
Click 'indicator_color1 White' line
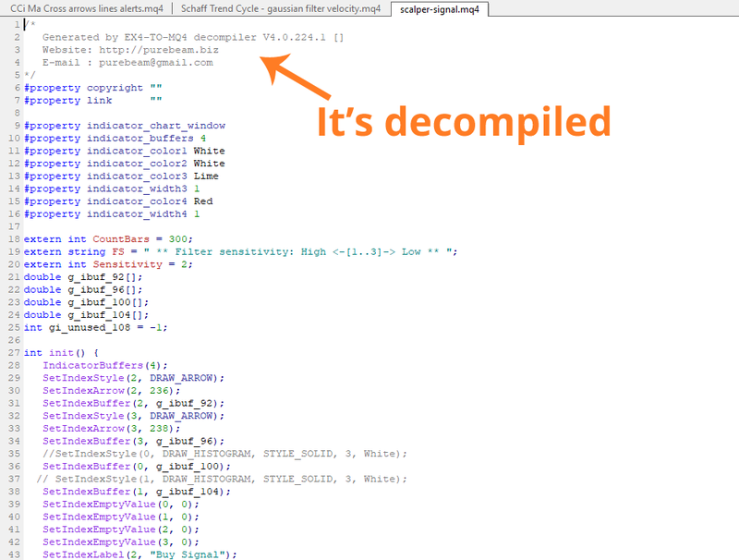pos(125,151)
